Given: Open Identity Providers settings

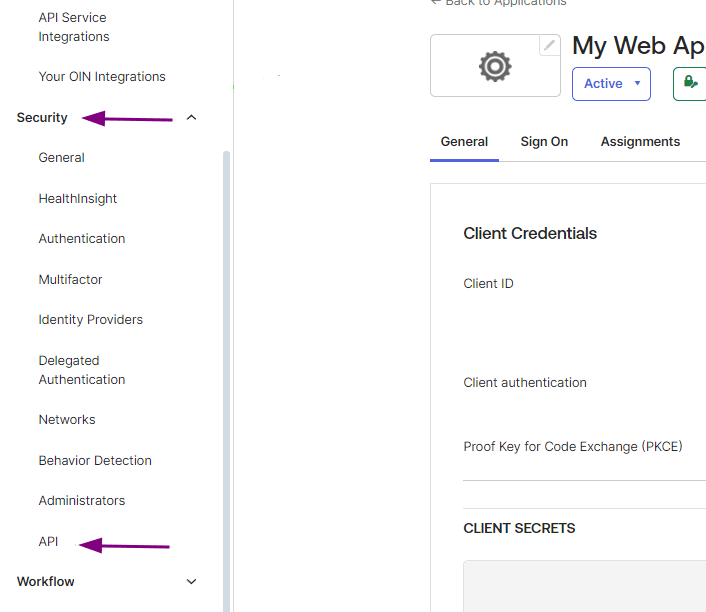Looking at the screenshot, I should pyautogui.click(x=91, y=320).
